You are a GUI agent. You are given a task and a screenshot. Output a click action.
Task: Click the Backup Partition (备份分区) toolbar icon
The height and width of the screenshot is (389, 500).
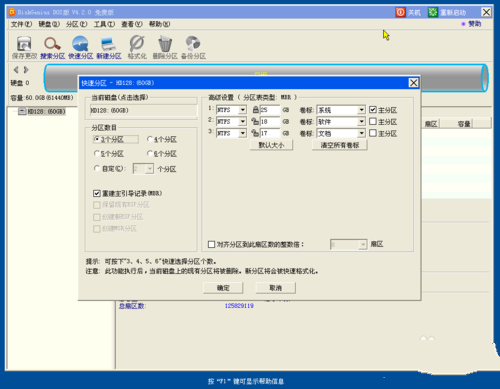tap(193, 44)
